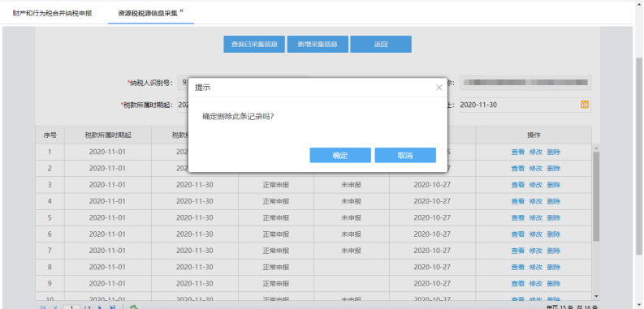The height and width of the screenshot is (309, 644).
Task: Cancel deletion with the 取消 button
Action: coord(405,155)
